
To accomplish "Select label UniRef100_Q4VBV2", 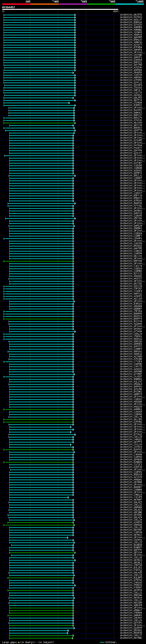I will coord(131,211).
